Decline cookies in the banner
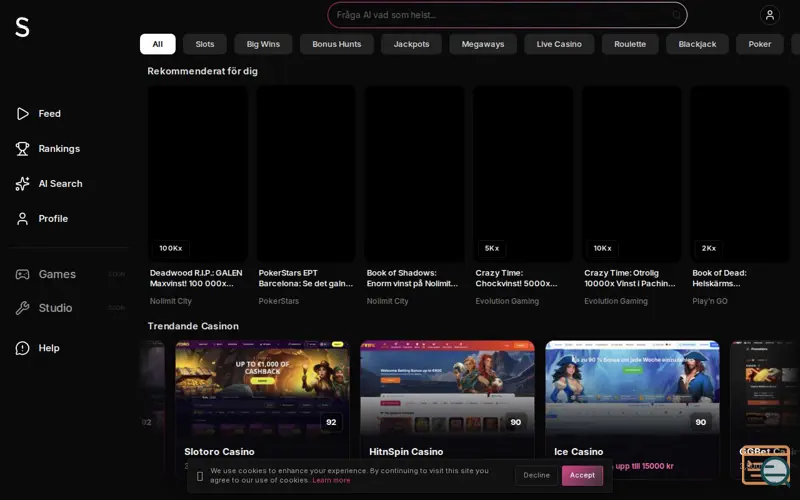Image resolution: width=800 pixels, height=500 pixels. [536, 475]
